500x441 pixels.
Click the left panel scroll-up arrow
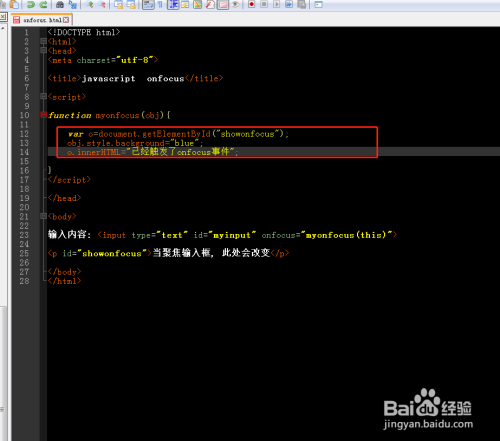tap(2, 29)
